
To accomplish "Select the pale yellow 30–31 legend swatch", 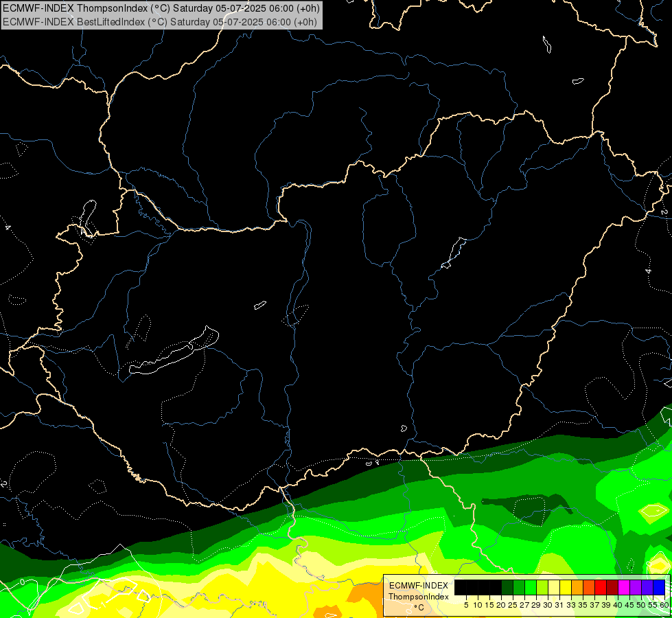I will 554,587.
